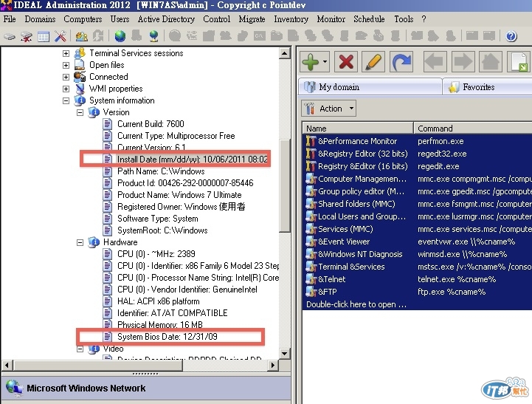The image size is (532, 404).
Task: Open the Computers menu
Action: 83,19
